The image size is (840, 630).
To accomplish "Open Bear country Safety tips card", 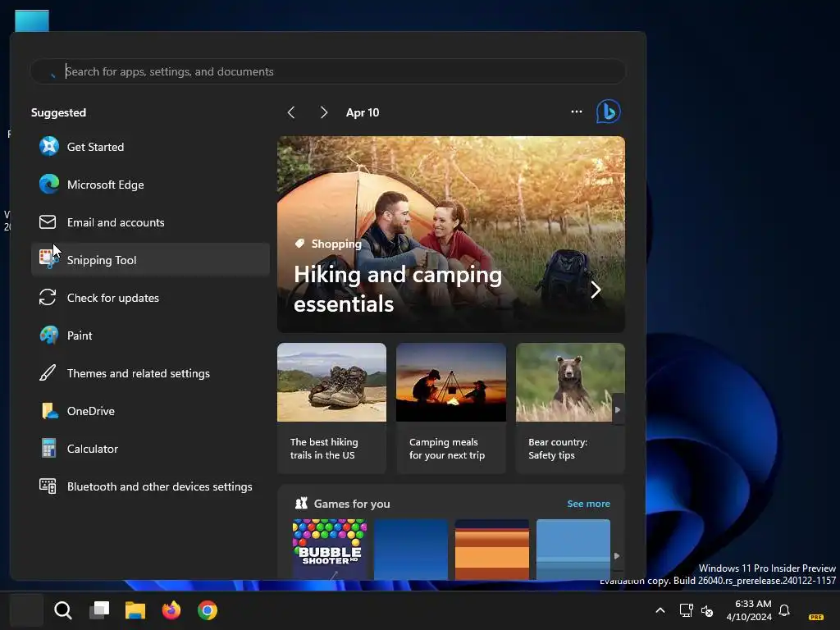I will (x=570, y=409).
